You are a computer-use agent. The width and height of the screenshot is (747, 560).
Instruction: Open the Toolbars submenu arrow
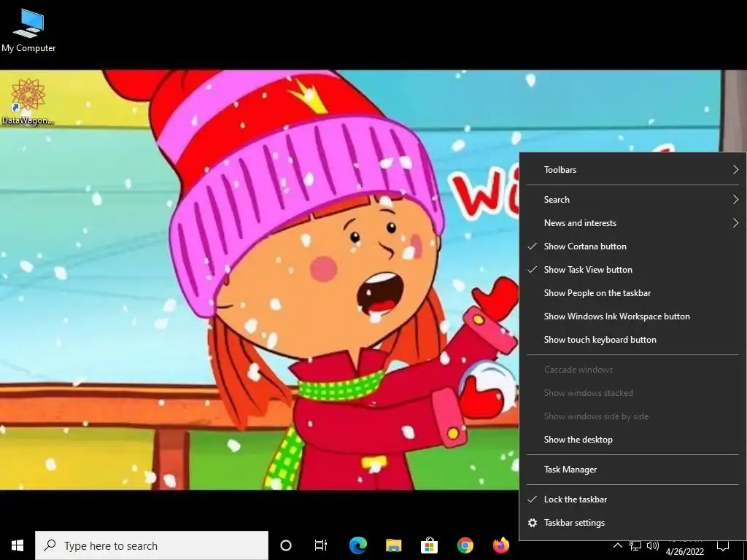[x=735, y=169]
